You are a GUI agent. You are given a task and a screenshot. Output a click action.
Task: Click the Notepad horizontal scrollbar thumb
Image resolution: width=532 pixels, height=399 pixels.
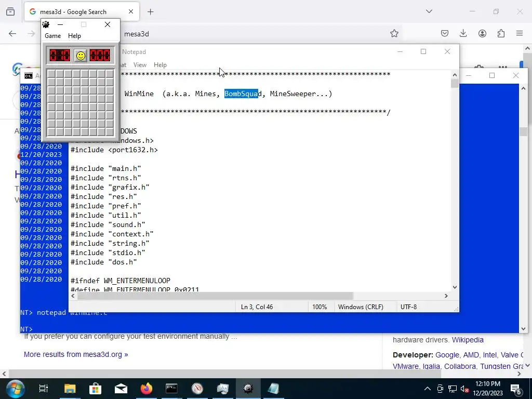point(215,296)
